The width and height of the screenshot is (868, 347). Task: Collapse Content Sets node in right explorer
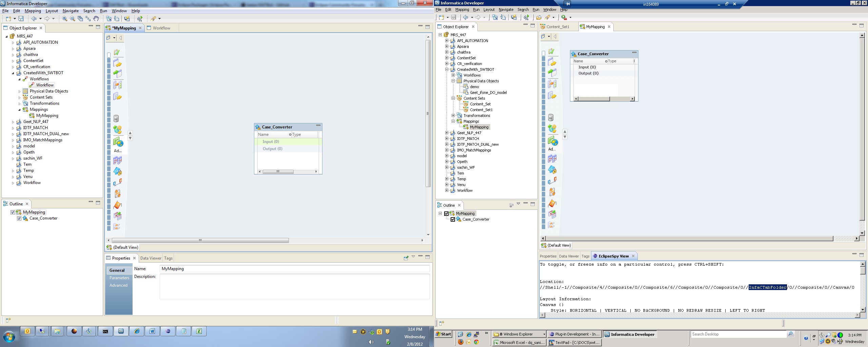(453, 98)
